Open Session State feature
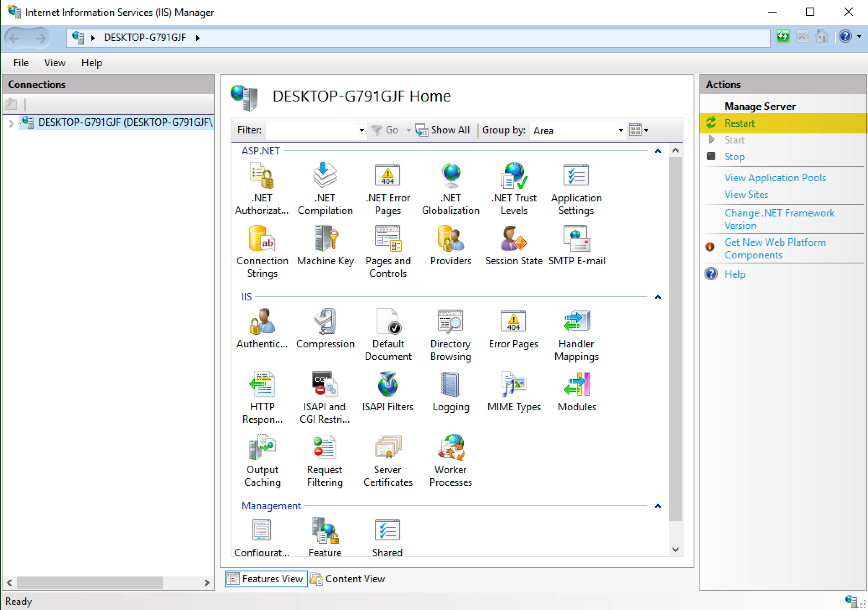The image size is (868, 610). [x=514, y=245]
